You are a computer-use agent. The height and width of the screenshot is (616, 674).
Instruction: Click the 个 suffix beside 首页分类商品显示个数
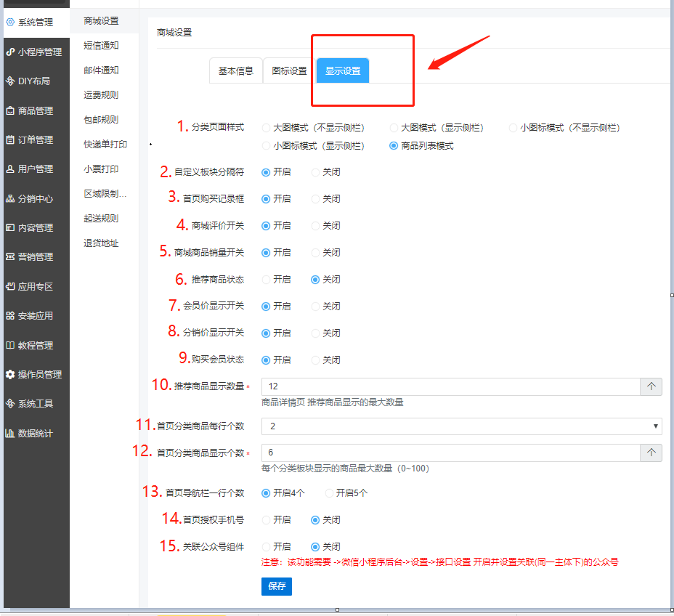pos(651,453)
